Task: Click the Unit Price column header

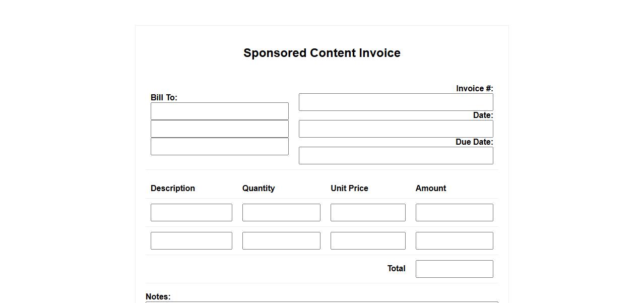Action: (x=349, y=189)
